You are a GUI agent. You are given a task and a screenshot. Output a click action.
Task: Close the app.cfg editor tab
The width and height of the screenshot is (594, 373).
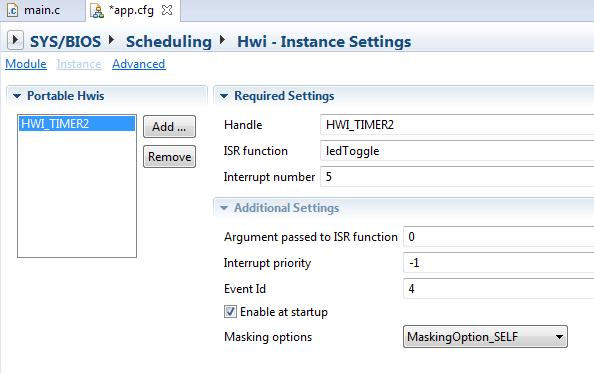tap(167, 10)
